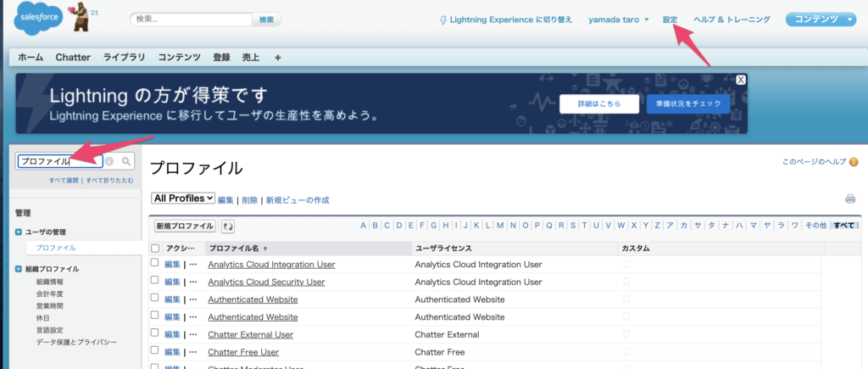868x369 pixels.
Task: Check the Analytics Cloud Integration User row checkbox
Action: [154, 264]
